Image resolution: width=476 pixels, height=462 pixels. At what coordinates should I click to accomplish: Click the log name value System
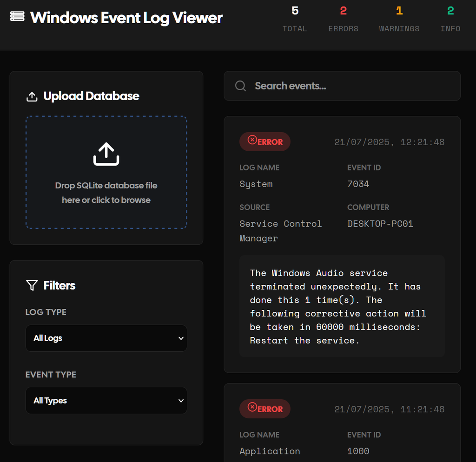[x=256, y=184]
